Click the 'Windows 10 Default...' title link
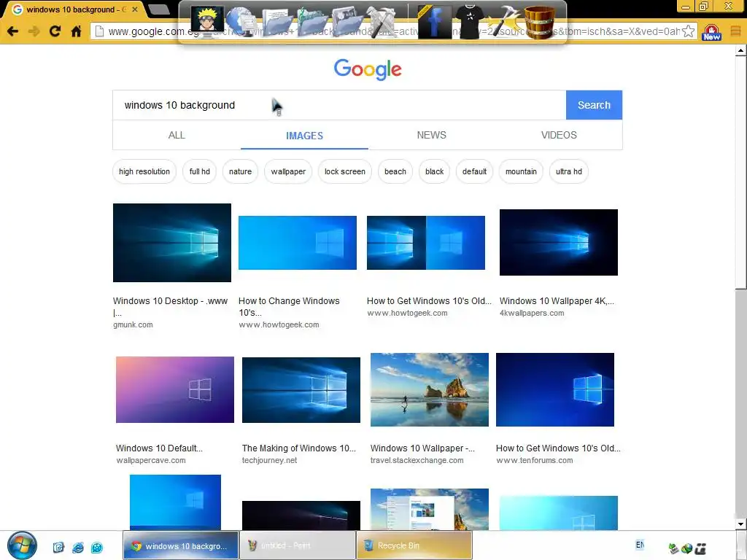This screenshot has width=747, height=560. point(159,448)
